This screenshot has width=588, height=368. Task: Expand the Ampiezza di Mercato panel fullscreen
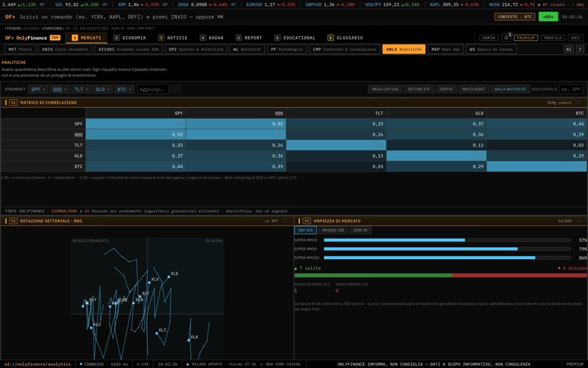point(579,221)
